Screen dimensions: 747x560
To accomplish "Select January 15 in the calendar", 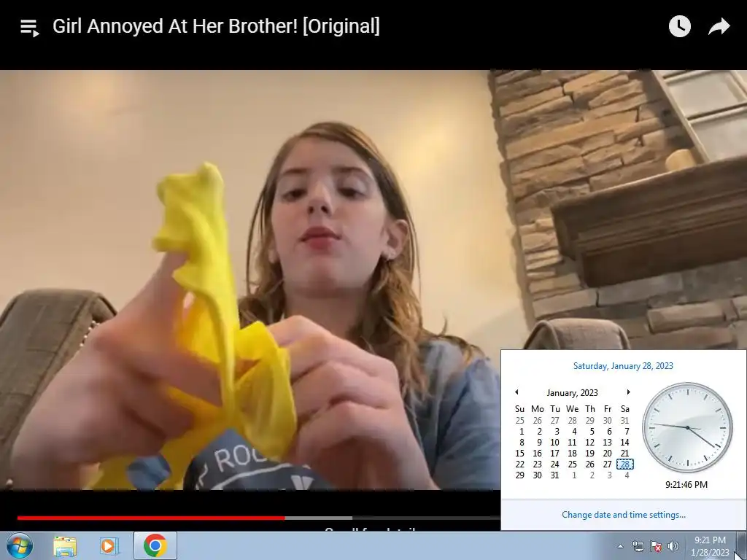I will [519, 454].
